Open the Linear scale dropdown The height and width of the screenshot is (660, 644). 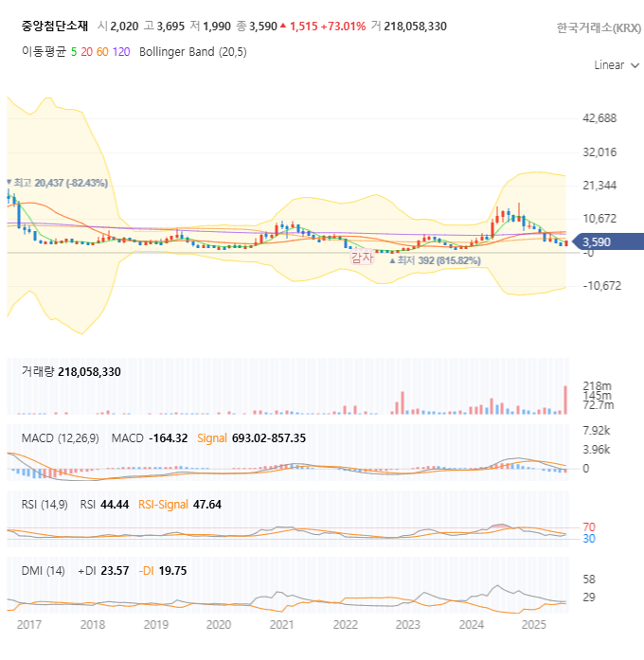coord(617,65)
